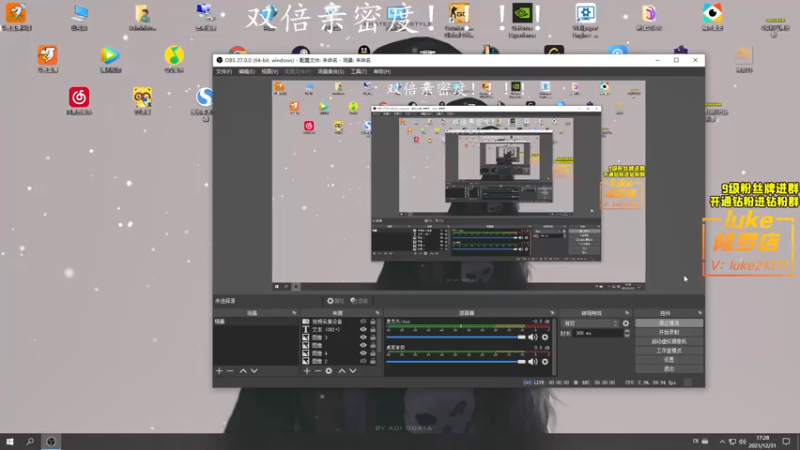
Task: Open the 工具(T) menu
Action: [359, 72]
